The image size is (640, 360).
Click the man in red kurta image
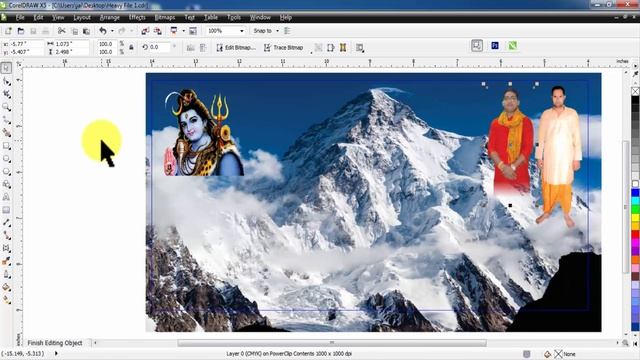pos(511,141)
